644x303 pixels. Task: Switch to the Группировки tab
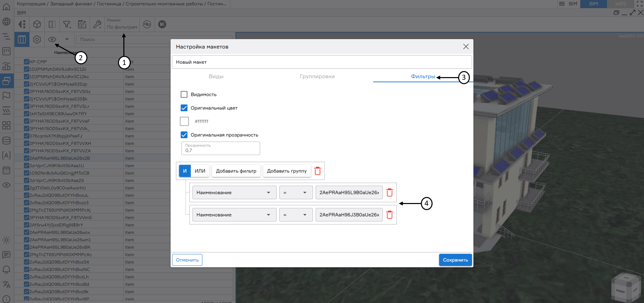pos(317,76)
